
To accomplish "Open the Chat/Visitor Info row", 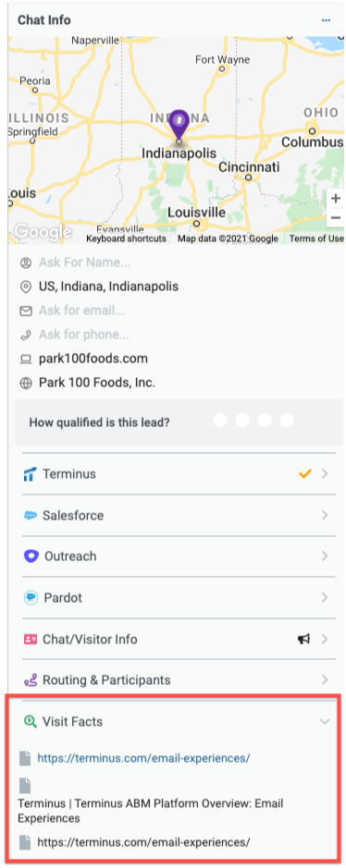I will [x=179, y=639].
